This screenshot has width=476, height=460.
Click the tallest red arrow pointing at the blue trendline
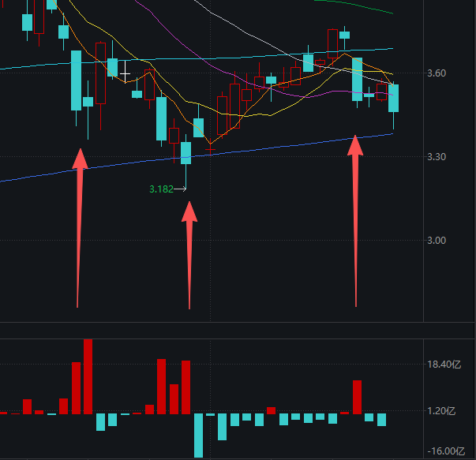pyautogui.click(x=355, y=221)
